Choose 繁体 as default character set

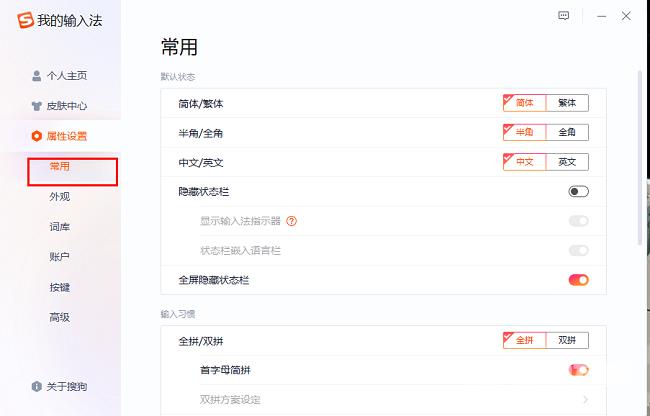[x=567, y=103]
